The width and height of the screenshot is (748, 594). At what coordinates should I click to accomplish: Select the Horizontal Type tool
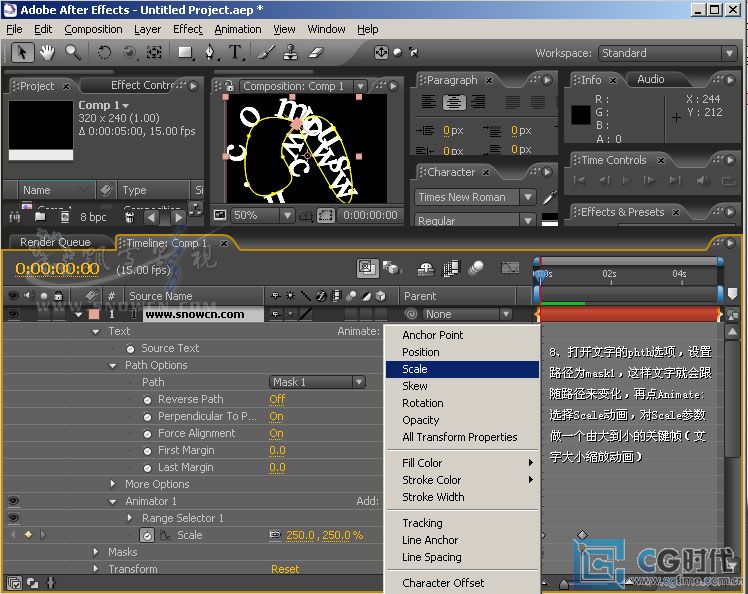(235, 52)
